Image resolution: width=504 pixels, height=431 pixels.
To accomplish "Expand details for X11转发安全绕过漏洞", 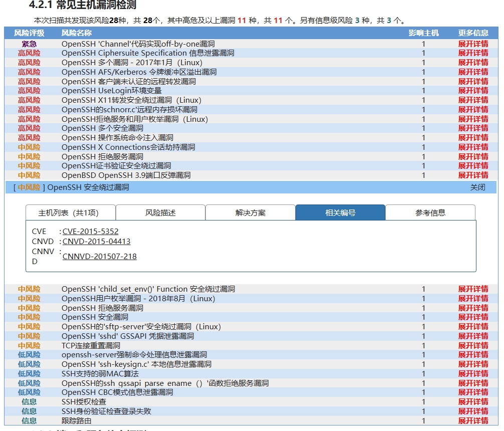I will (x=473, y=100).
